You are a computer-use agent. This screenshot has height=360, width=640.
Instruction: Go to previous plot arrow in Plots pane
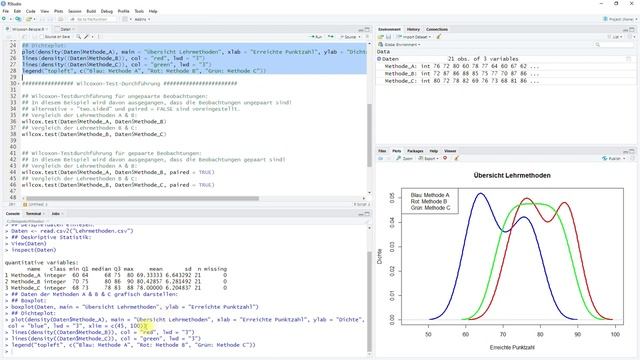coord(380,158)
